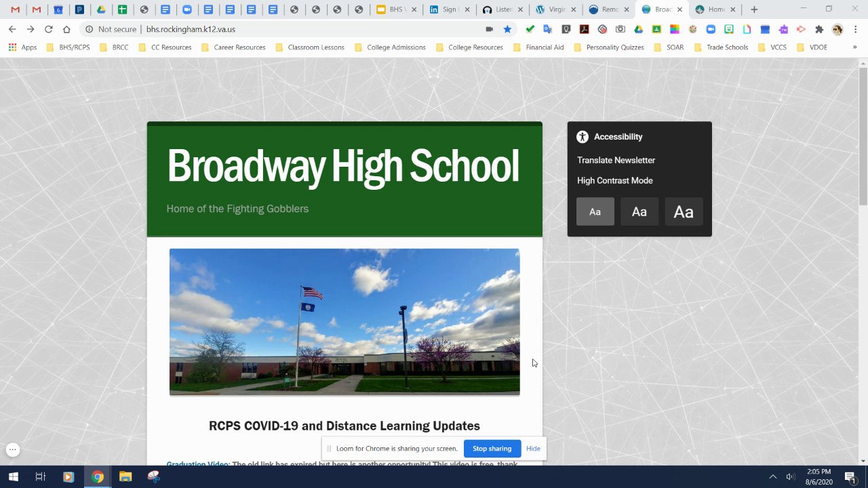
Task: Open the Google Drive extension icon
Action: pos(638,29)
